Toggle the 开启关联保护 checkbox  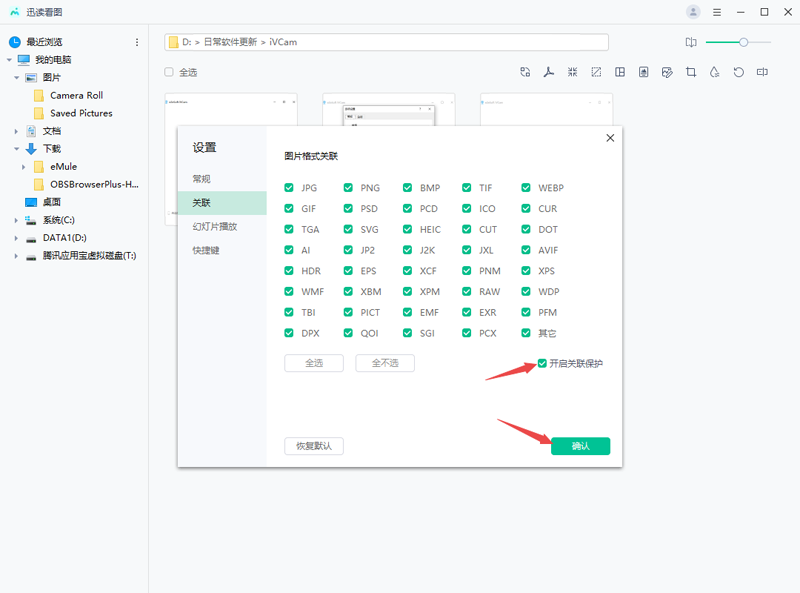pyautogui.click(x=542, y=363)
